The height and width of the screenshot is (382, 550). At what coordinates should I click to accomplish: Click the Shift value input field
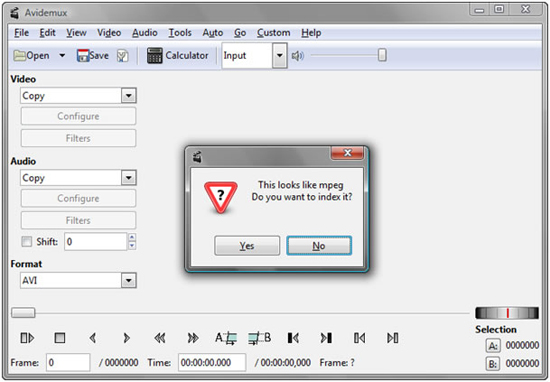(95, 242)
